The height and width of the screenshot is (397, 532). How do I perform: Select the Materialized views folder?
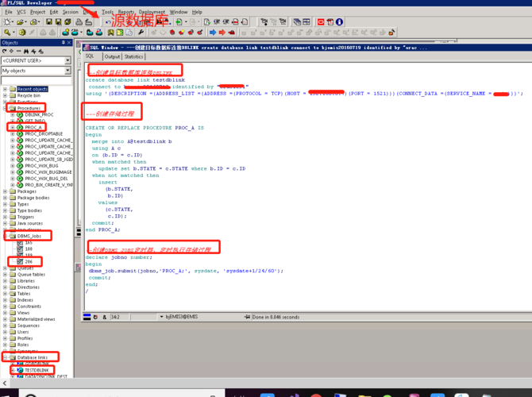(x=36, y=319)
